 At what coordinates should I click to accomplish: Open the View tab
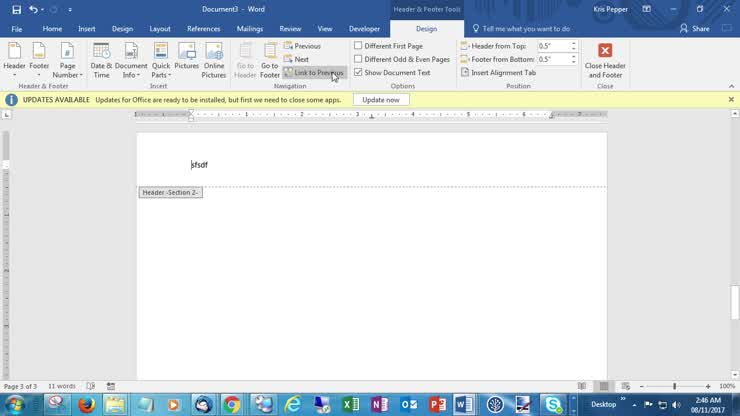coord(325,29)
